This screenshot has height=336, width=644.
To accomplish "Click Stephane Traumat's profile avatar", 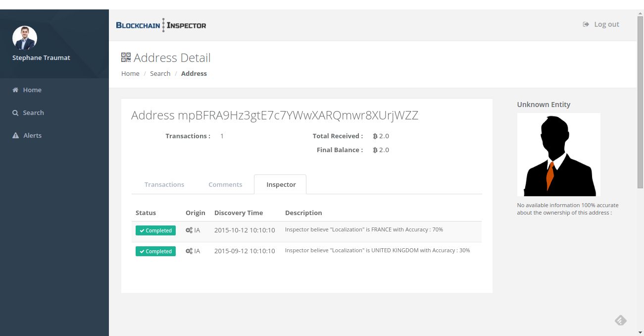I will click(x=25, y=38).
